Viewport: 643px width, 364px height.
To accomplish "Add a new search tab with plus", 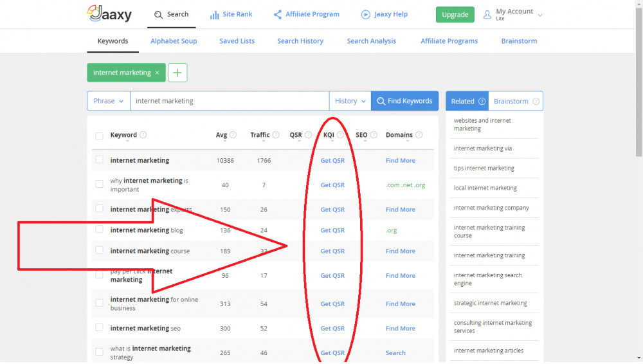I will coord(177,73).
